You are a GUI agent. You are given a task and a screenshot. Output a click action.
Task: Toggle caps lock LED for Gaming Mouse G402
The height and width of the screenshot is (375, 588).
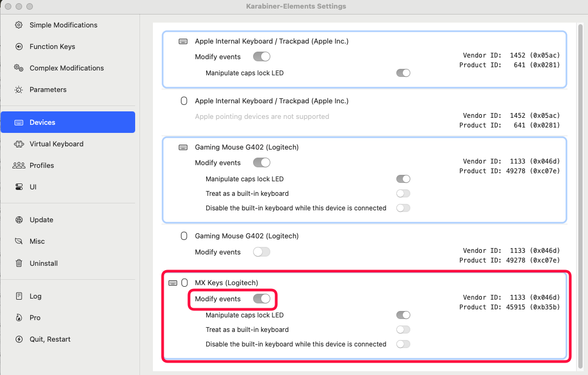403,179
